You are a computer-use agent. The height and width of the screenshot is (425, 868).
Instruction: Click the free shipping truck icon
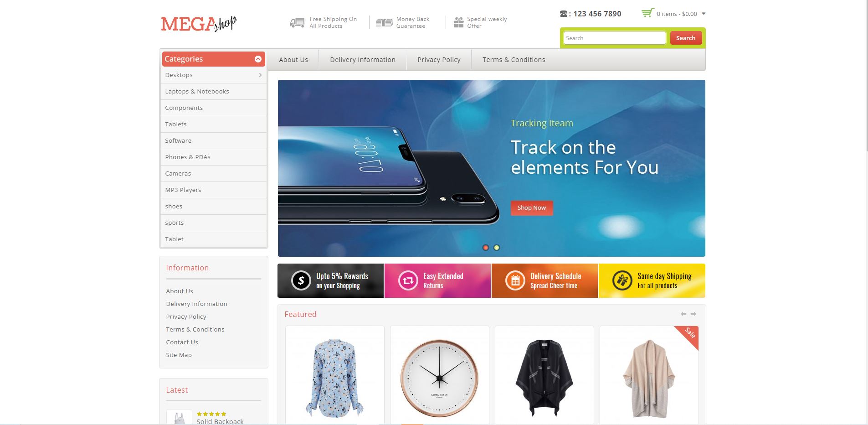297,22
